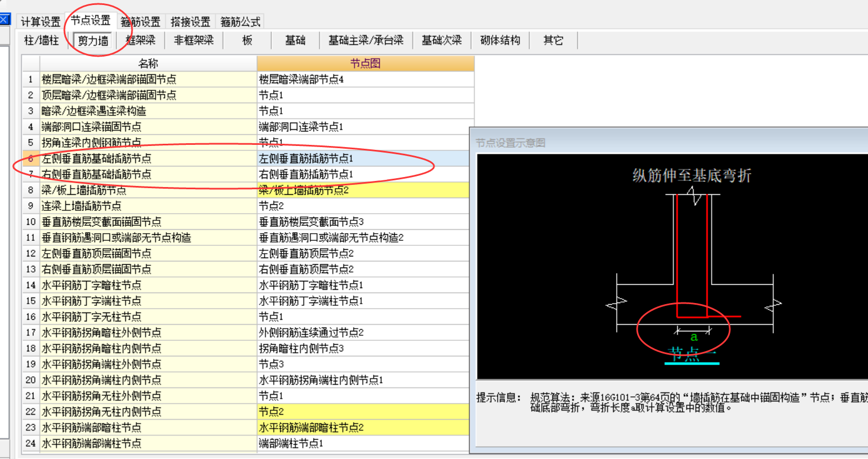Click the green dimension label a

coord(694,337)
